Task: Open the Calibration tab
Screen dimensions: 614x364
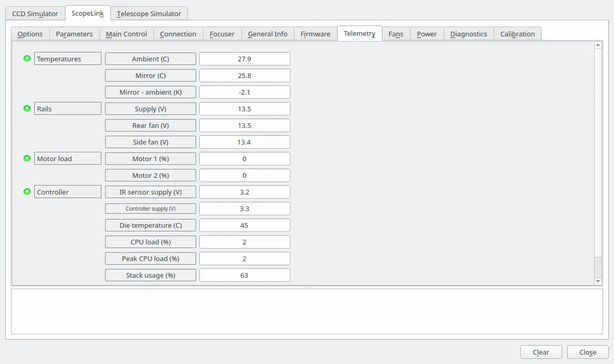Action: pyautogui.click(x=518, y=34)
